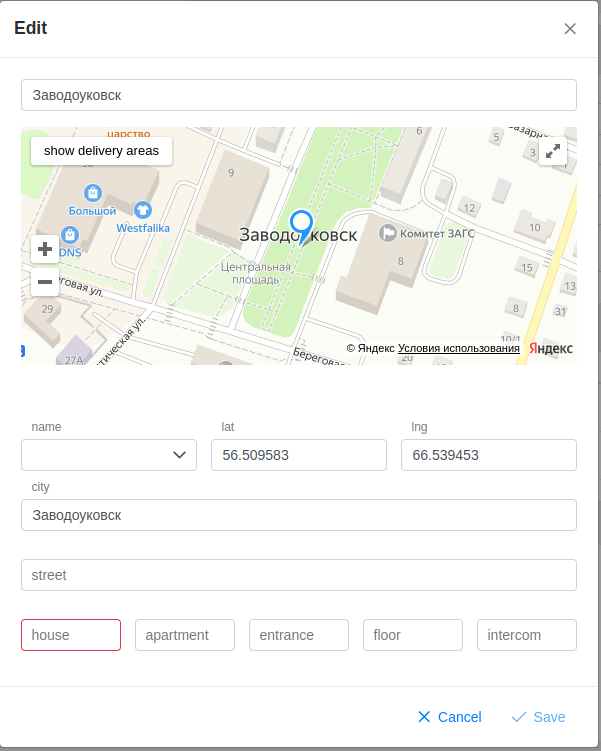Click building number 15 on the map
Viewport: 601px width, 751px height.
527,268
